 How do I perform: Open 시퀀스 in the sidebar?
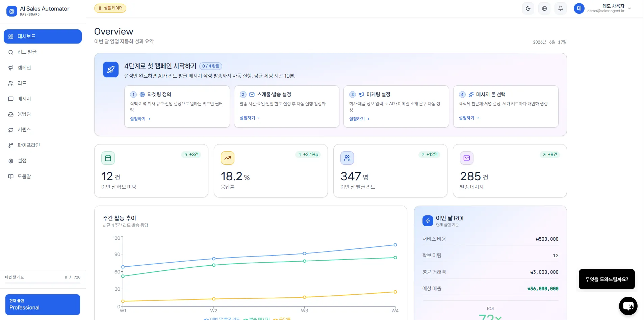pos(43,130)
